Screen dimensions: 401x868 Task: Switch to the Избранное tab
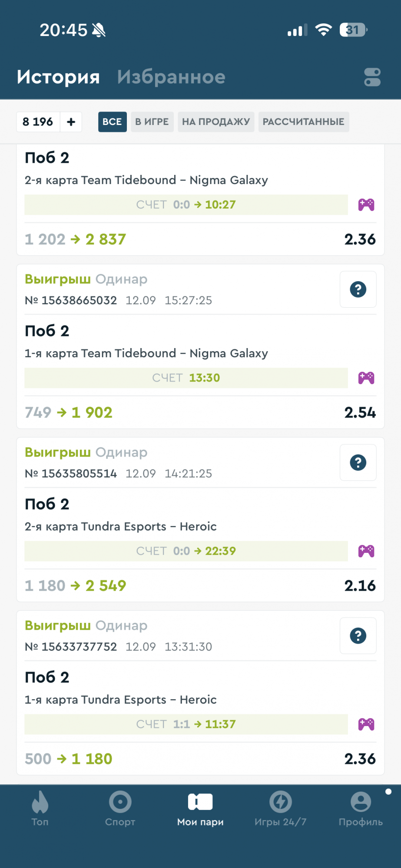coord(171,77)
